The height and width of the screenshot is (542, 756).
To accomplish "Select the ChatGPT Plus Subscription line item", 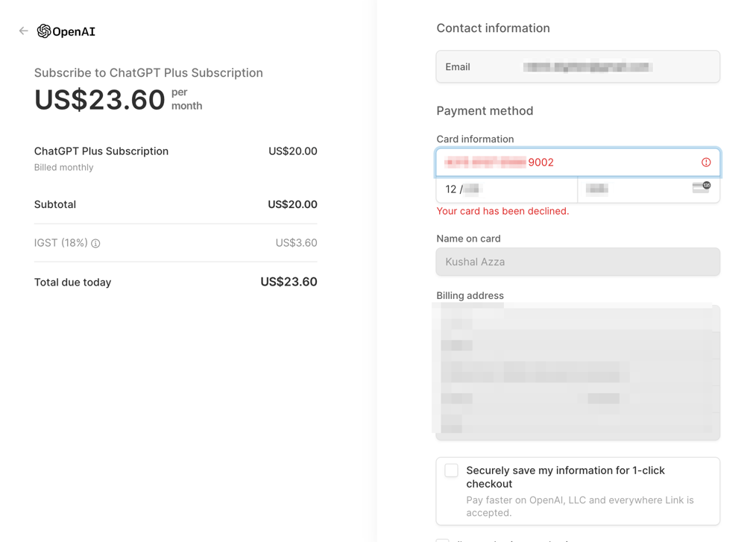I will click(x=101, y=151).
